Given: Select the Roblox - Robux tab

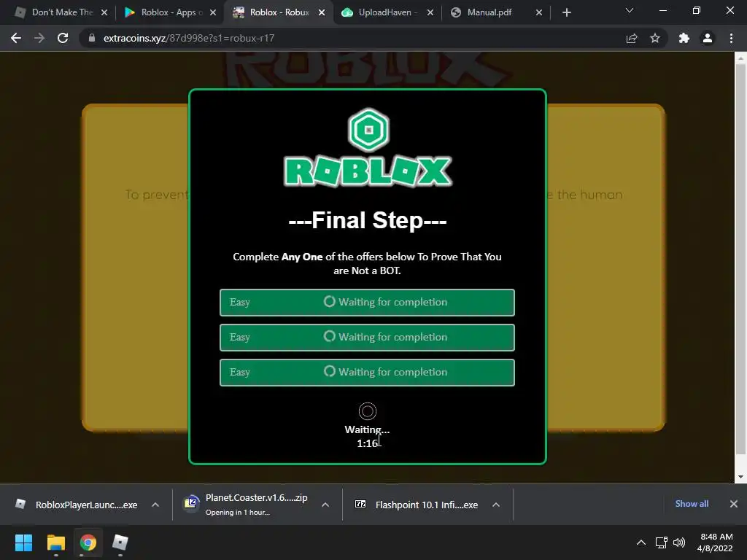Looking at the screenshot, I should (279, 12).
